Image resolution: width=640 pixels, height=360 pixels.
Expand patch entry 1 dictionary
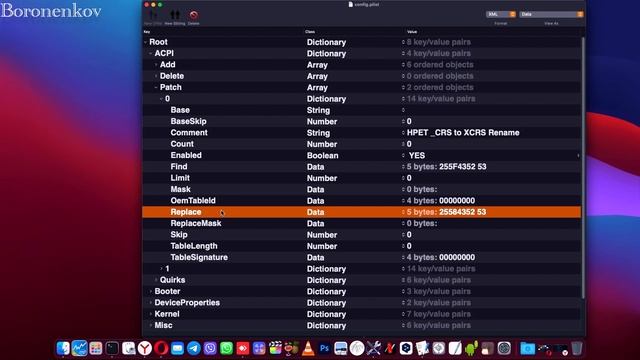click(161, 269)
